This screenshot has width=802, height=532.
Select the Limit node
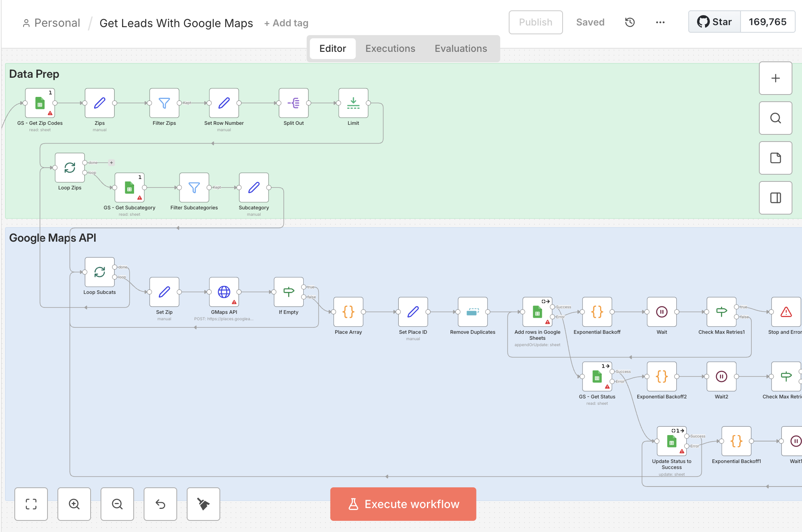[x=353, y=103]
